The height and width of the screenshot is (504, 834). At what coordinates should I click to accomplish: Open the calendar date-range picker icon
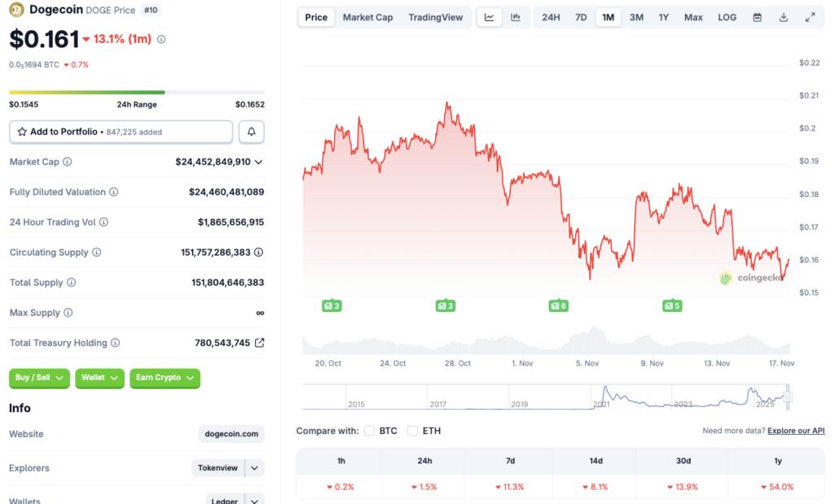757,17
